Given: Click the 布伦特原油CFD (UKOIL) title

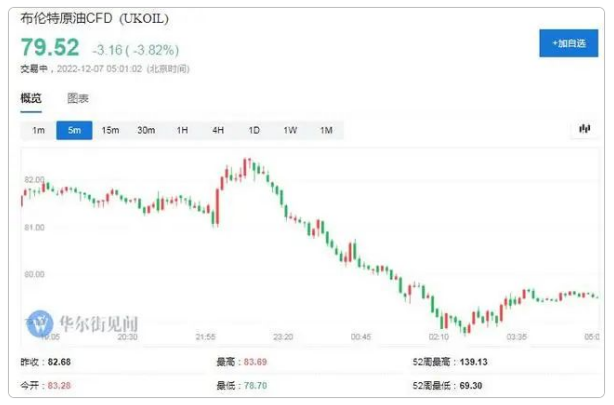Looking at the screenshot, I should click(x=94, y=18).
